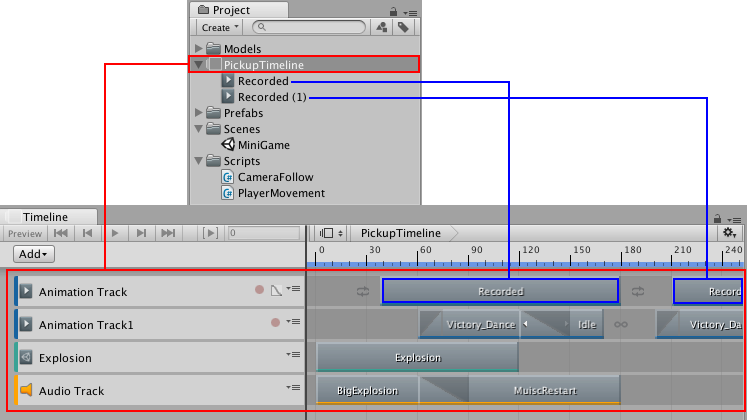Viewport: 747px width, 420px height.
Task: Select the MiniGame scene
Action: pos(263,145)
